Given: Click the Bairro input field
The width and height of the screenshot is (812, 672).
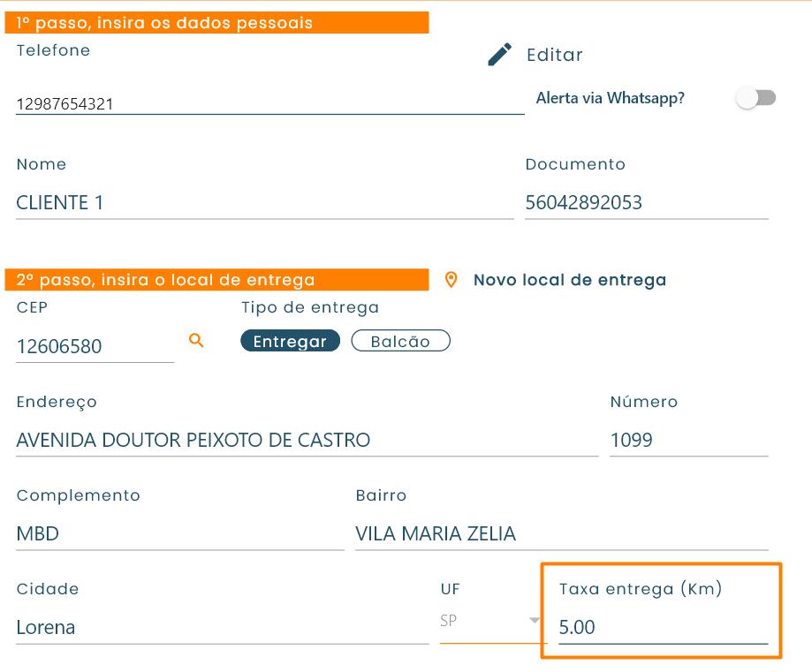Looking at the screenshot, I should 561,533.
